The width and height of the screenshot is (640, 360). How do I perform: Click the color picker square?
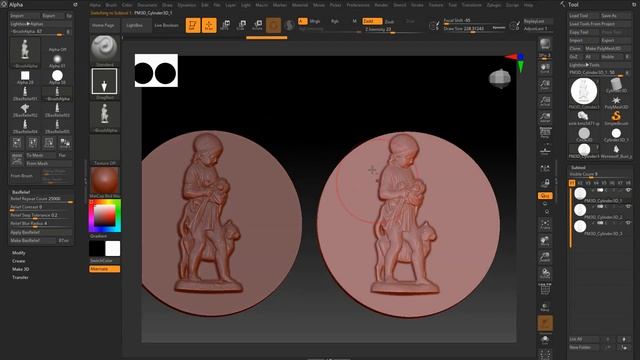point(105,216)
